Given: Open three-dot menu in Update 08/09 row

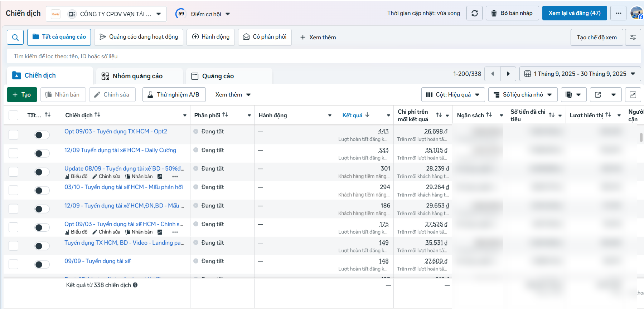Looking at the screenshot, I should click(175, 177).
